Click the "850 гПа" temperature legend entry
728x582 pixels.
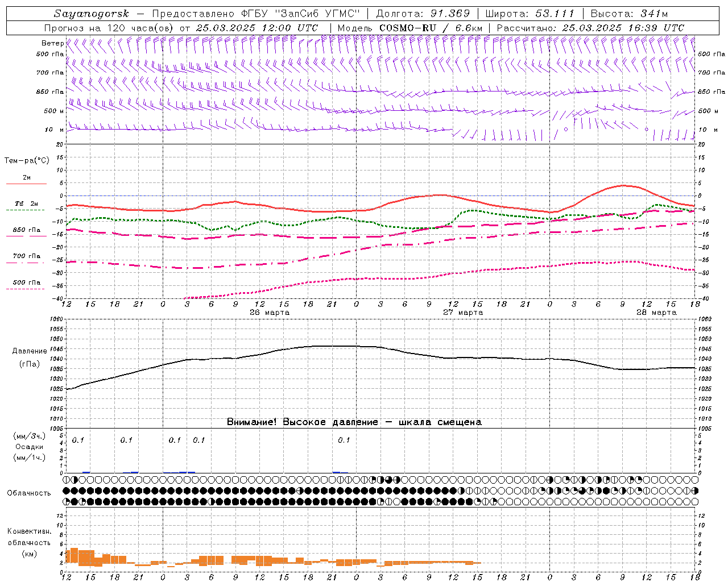point(26,230)
